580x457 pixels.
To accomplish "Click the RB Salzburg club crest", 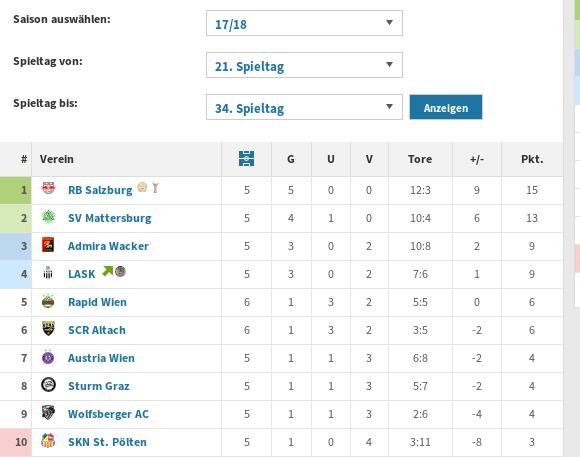I will point(48,189).
